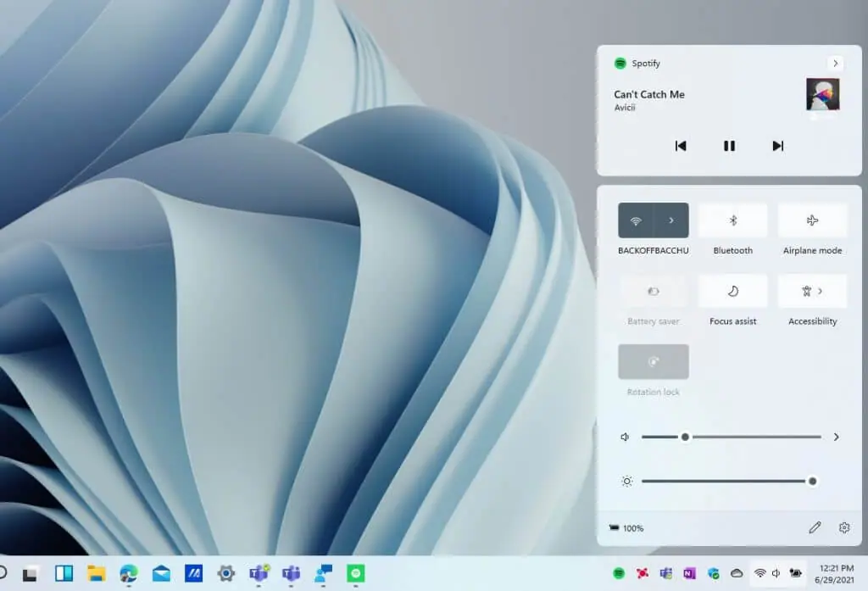Skip to the previous Spotify track
868x591 pixels.
681,146
